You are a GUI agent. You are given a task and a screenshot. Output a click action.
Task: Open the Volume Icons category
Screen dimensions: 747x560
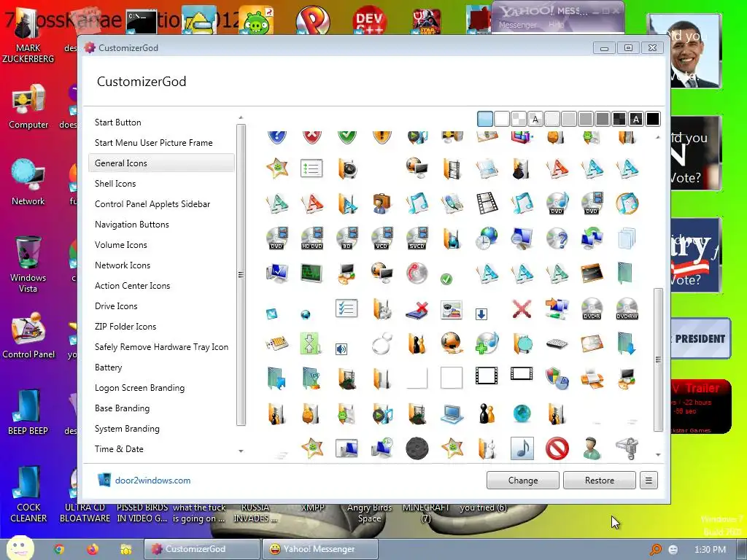click(120, 245)
